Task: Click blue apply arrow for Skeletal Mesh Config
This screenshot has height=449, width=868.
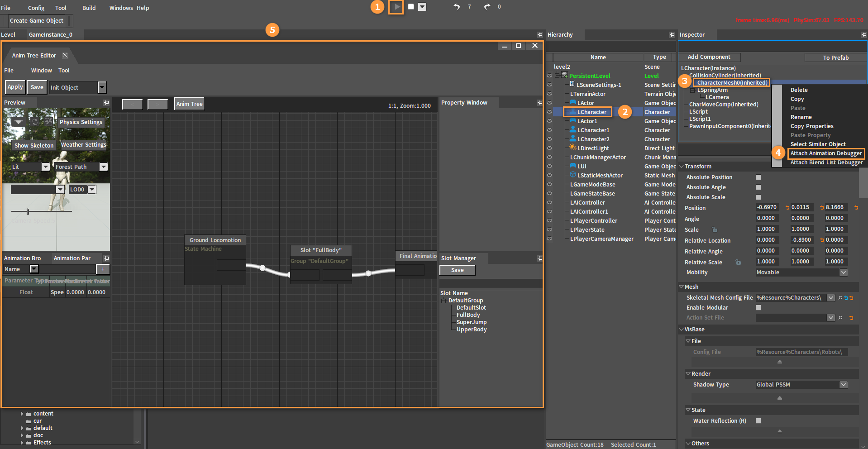Action: 846,298
